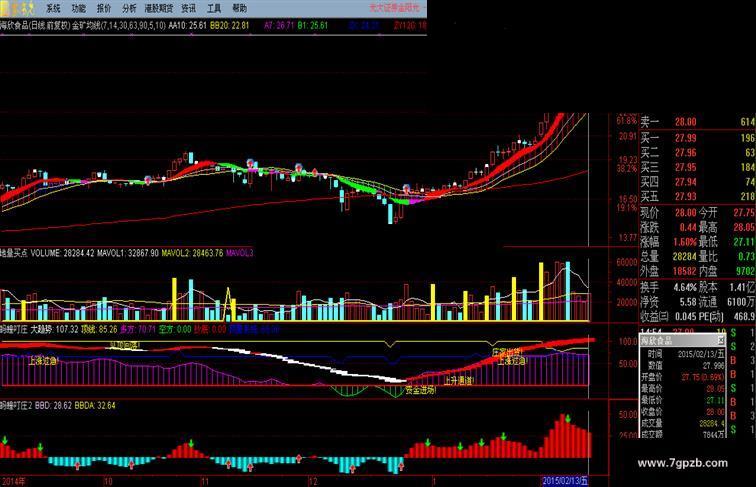756x487 pixels.
Task: Click the MAVOL1: 32867.90 label
Action: pos(128,253)
